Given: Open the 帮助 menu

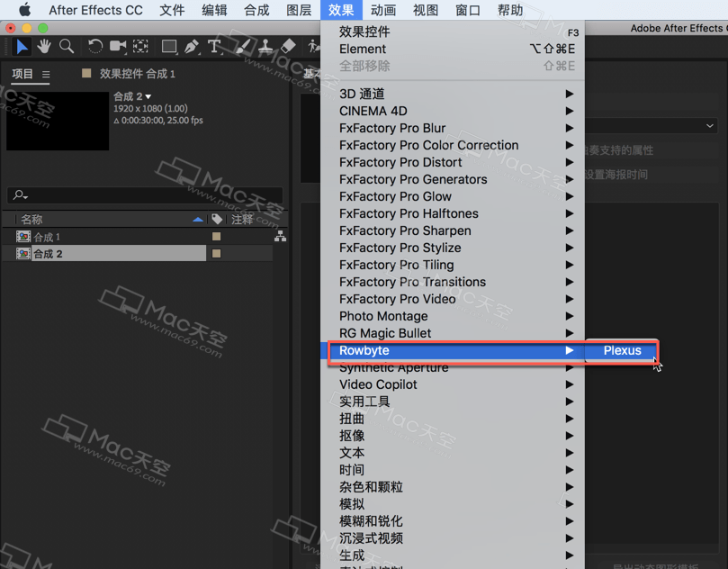Looking at the screenshot, I should (x=510, y=10).
